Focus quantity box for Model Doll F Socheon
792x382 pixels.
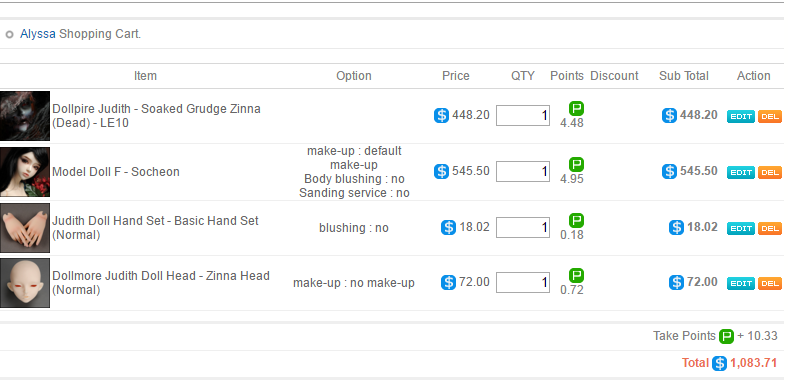523,171
